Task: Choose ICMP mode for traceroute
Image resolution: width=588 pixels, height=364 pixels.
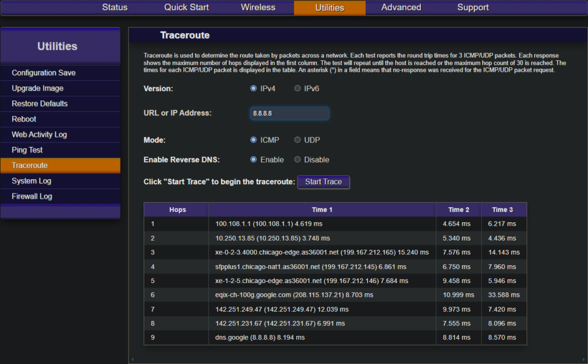Action: tap(253, 140)
